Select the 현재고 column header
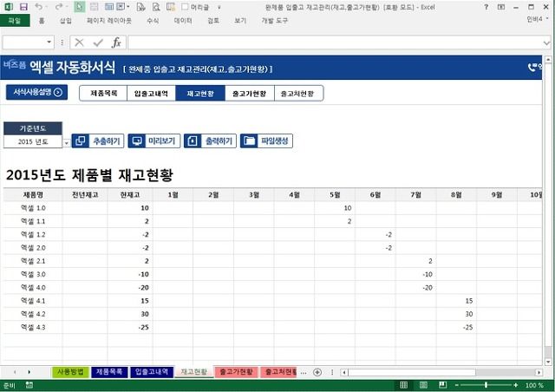Screen dimensions: 555x392 (130, 195)
